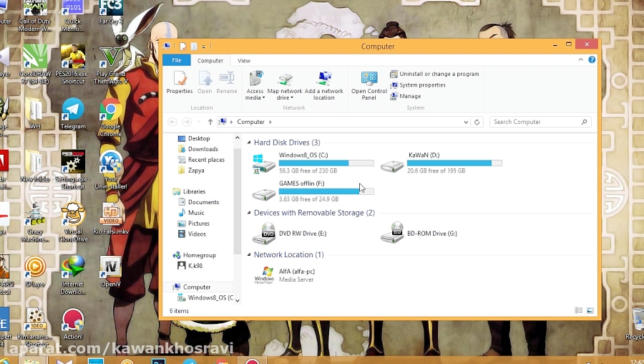Viewport: 644px width, 364px height.
Task: Open Google Chrome desktop shortcut
Action: [110, 118]
